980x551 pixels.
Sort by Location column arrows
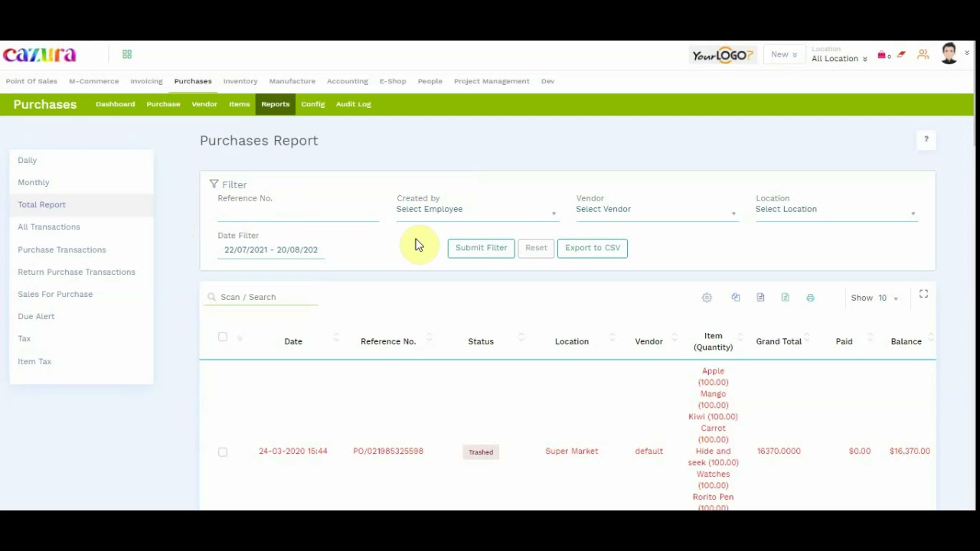(612, 337)
